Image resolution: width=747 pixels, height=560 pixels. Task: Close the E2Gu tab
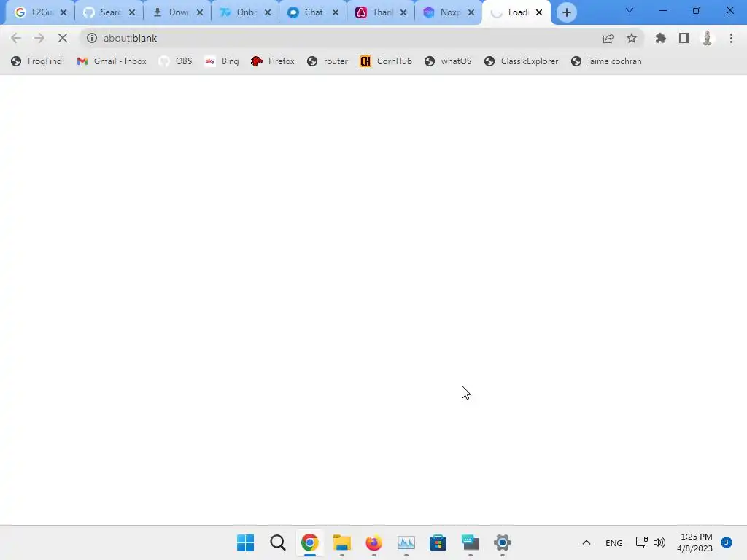[x=63, y=12]
